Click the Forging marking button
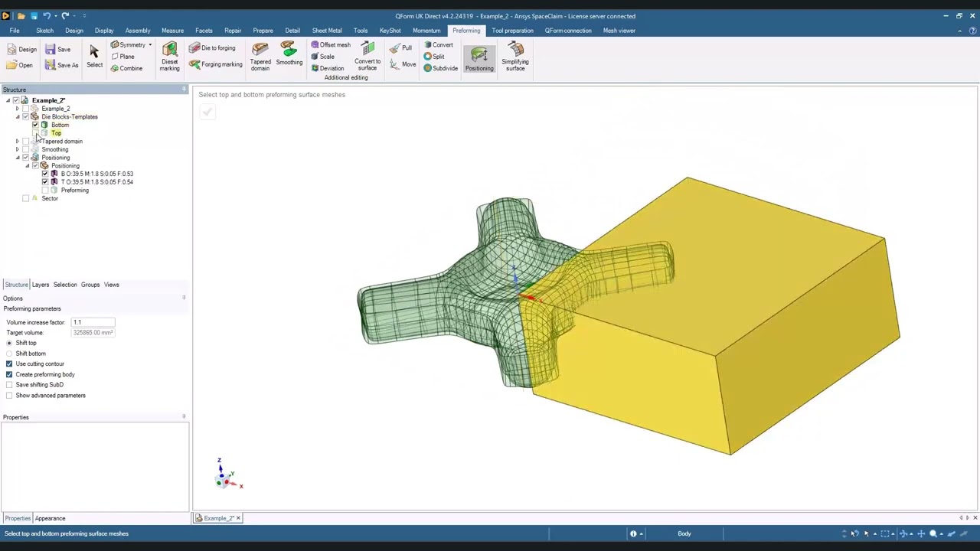This screenshot has height=551, width=980. (215, 64)
